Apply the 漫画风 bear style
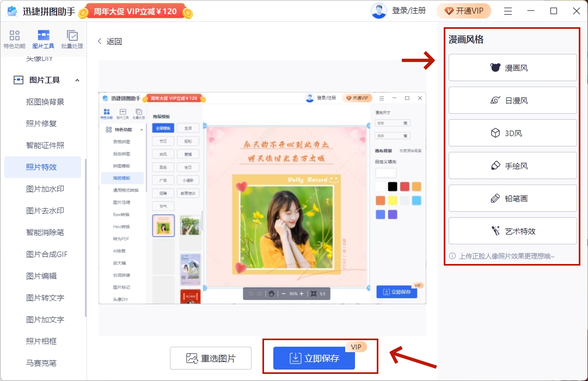This screenshot has width=588, height=381. click(512, 68)
